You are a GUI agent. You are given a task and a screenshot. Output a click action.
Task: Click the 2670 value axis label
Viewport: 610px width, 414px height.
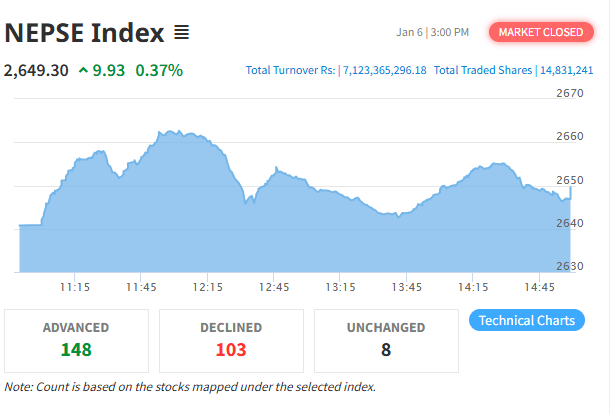[x=569, y=93]
